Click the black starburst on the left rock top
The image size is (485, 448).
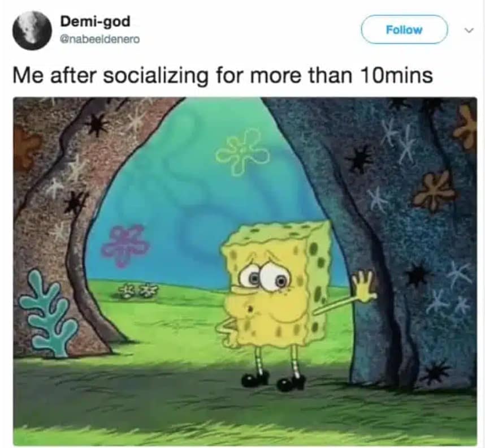tap(98, 124)
